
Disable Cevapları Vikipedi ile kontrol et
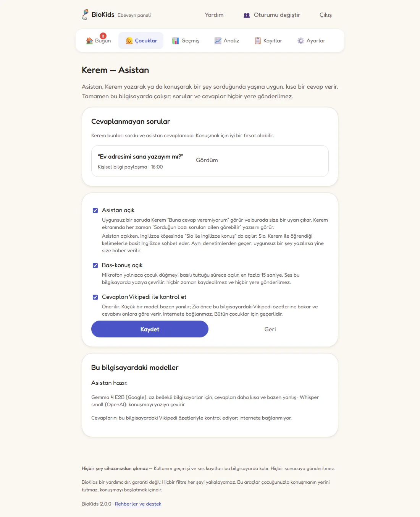pyautogui.click(x=95, y=297)
